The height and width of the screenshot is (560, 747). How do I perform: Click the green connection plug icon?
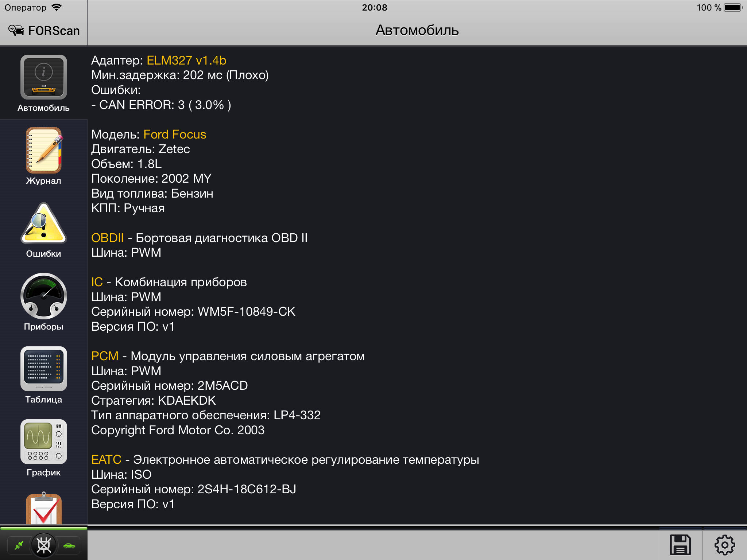click(19, 546)
